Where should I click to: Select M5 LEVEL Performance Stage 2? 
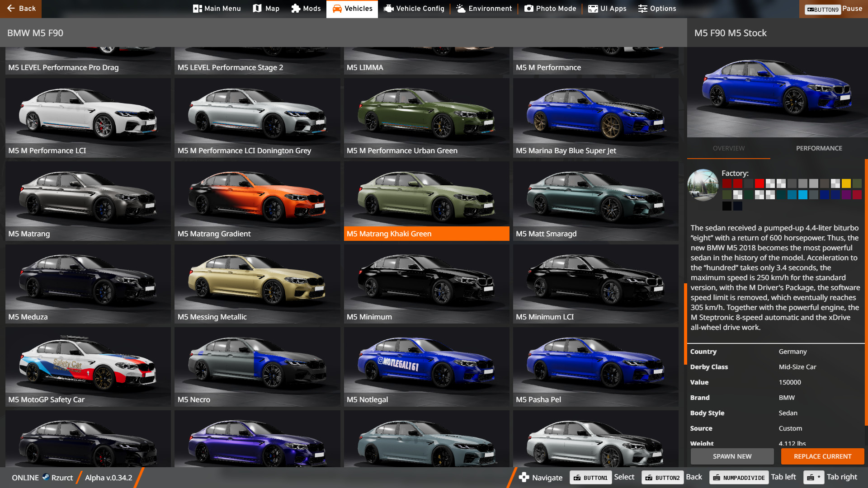point(257,61)
